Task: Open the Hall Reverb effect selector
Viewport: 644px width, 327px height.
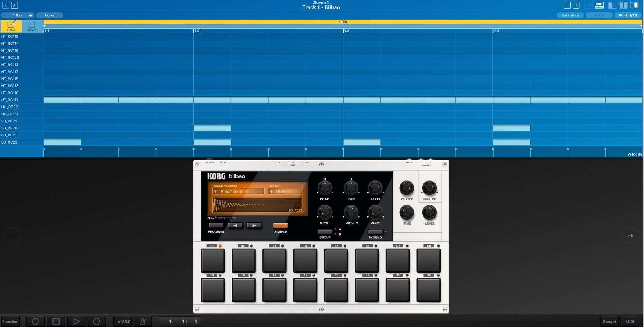Action: 286,192
